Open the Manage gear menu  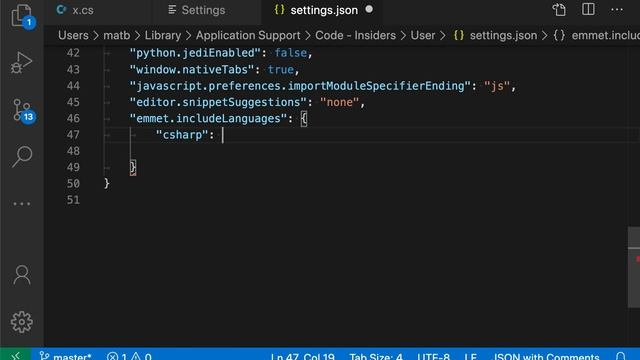[x=22, y=322]
